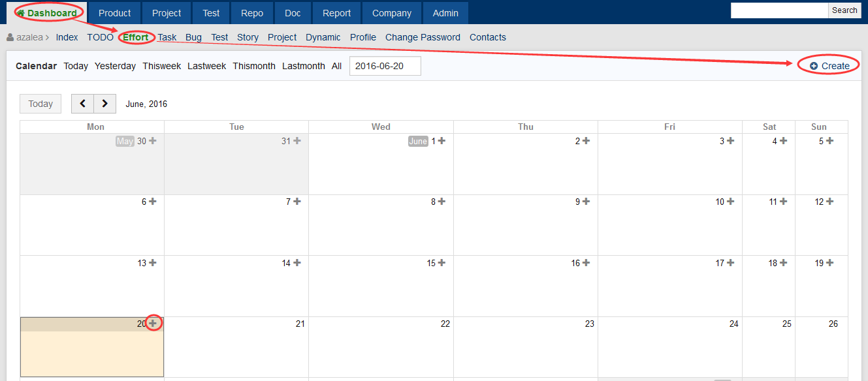Viewport: 868px width, 381px height.
Task: Click the plus icon on June 20
Action: pos(153,323)
